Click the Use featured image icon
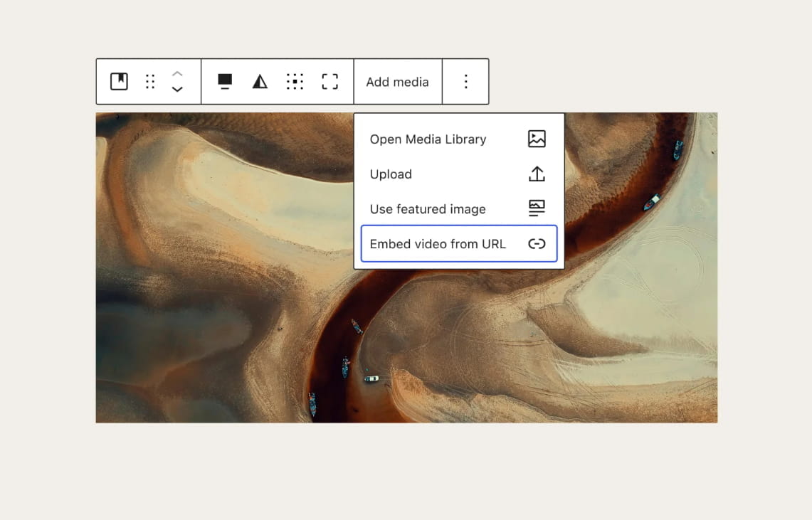Viewport: 812px width, 520px height. point(537,208)
